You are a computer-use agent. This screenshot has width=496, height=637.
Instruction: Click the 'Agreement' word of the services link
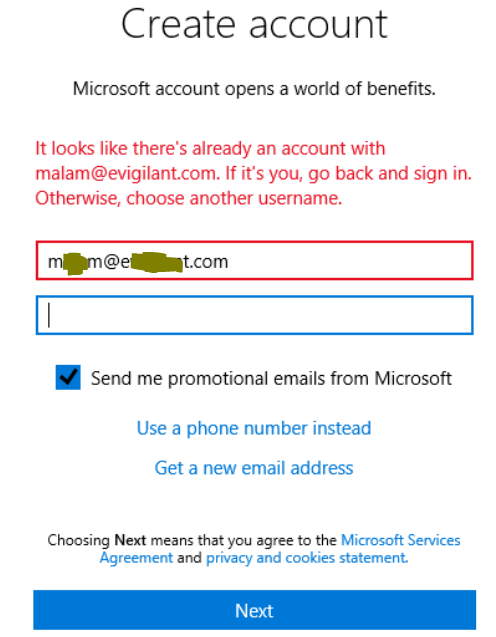[136, 558]
